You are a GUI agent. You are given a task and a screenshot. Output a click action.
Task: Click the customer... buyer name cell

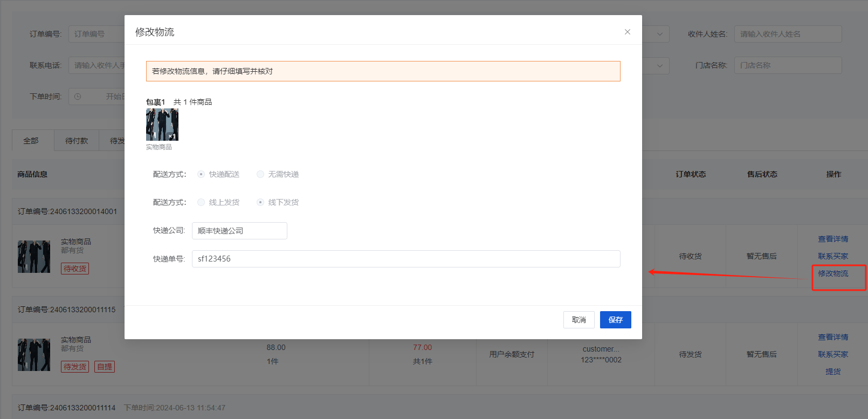click(601, 349)
